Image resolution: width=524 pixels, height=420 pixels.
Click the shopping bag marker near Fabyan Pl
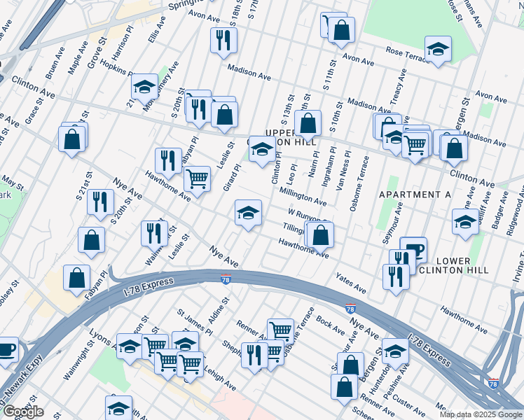coord(76,280)
